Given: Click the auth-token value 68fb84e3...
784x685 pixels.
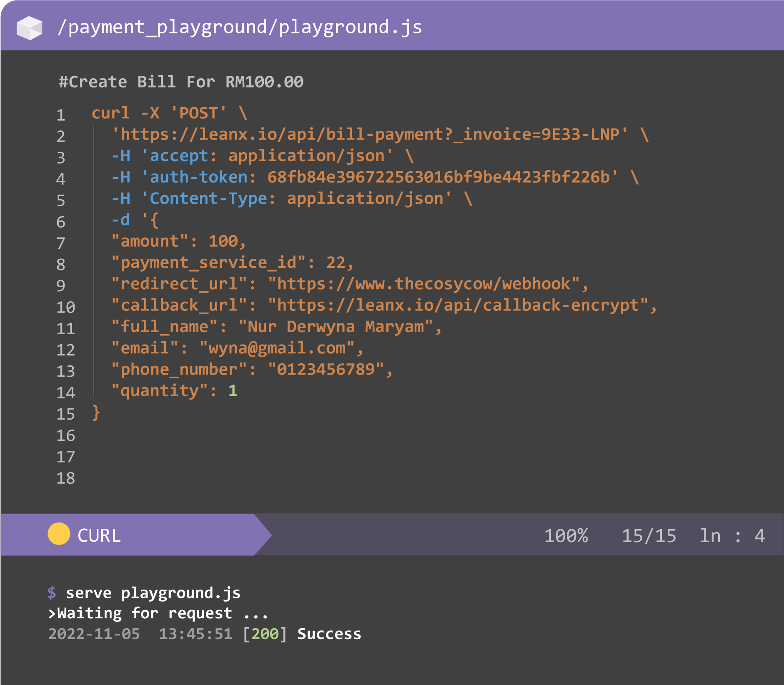Looking at the screenshot, I should pyautogui.click(x=443, y=177).
